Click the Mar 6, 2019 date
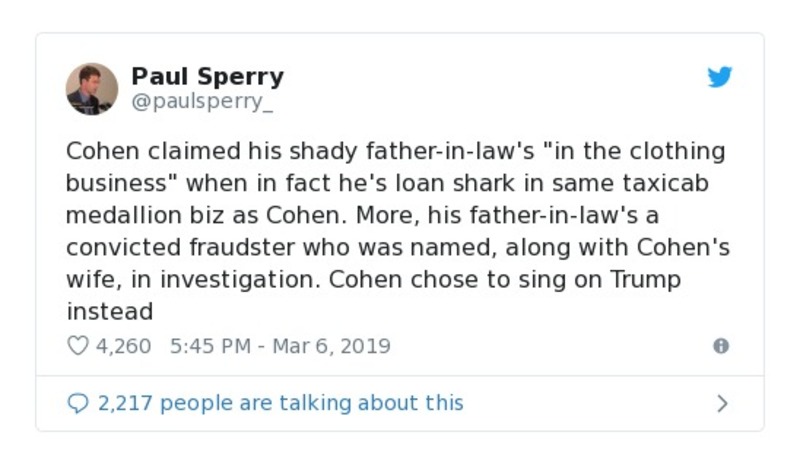This screenshot has width=800, height=467. (332, 346)
